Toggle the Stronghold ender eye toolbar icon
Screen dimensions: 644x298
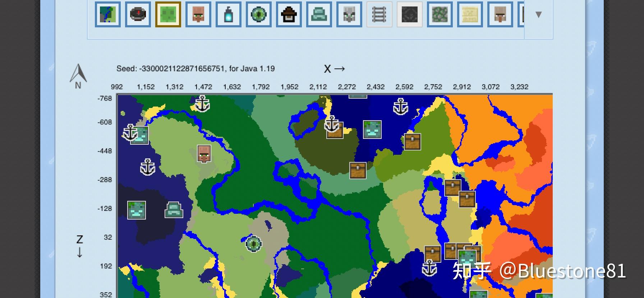[259, 14]
